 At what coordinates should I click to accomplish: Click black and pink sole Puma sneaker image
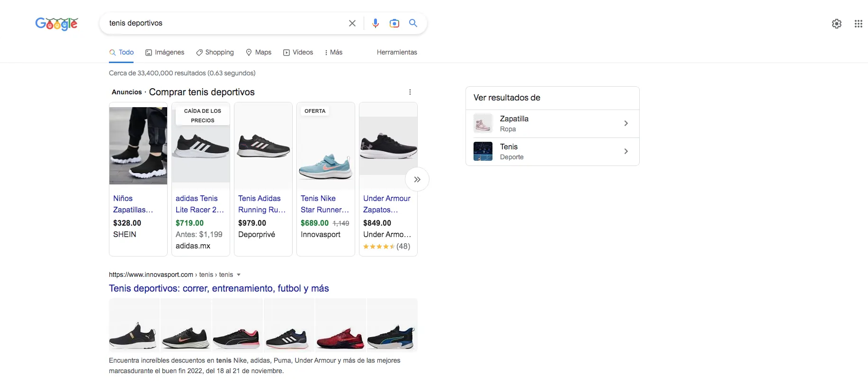click(x=237, y=325)
